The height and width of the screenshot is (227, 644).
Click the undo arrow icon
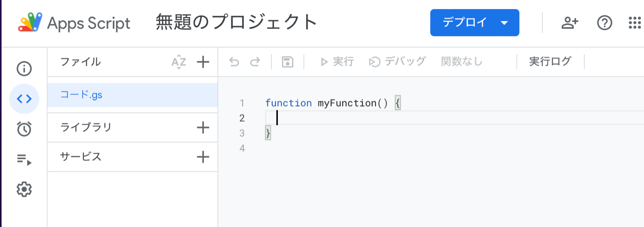[234, 62]
